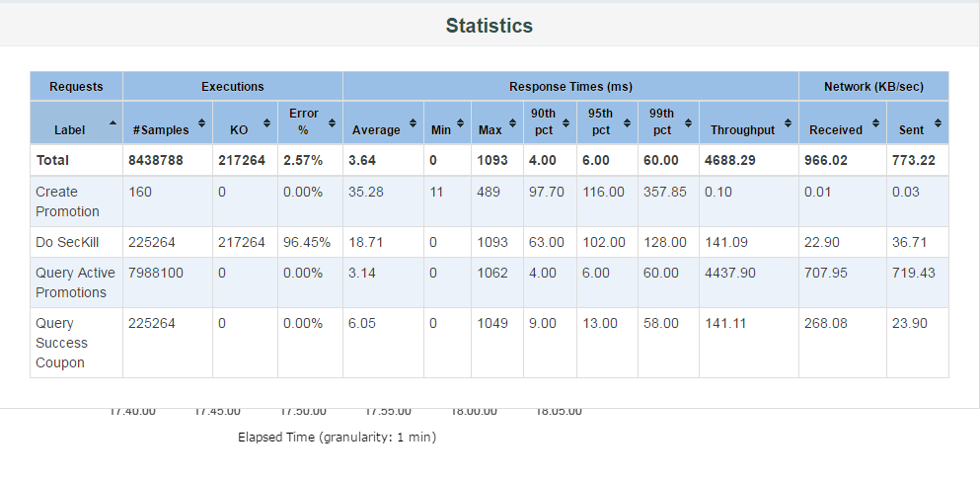This screenshot has width=980, height=480.
Task: Click the Network (KB/sec) group header
Action: click(873, 86)
